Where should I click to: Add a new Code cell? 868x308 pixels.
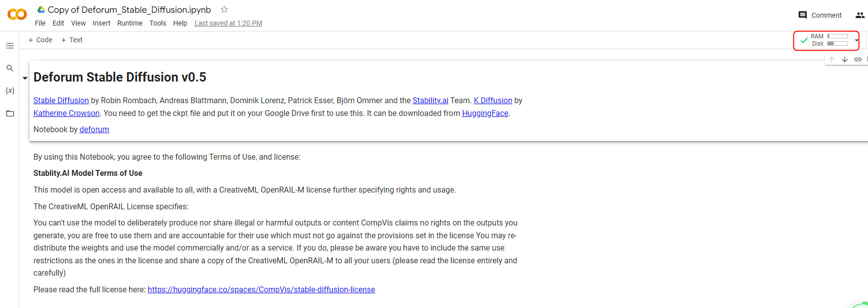tap(40, 40)
